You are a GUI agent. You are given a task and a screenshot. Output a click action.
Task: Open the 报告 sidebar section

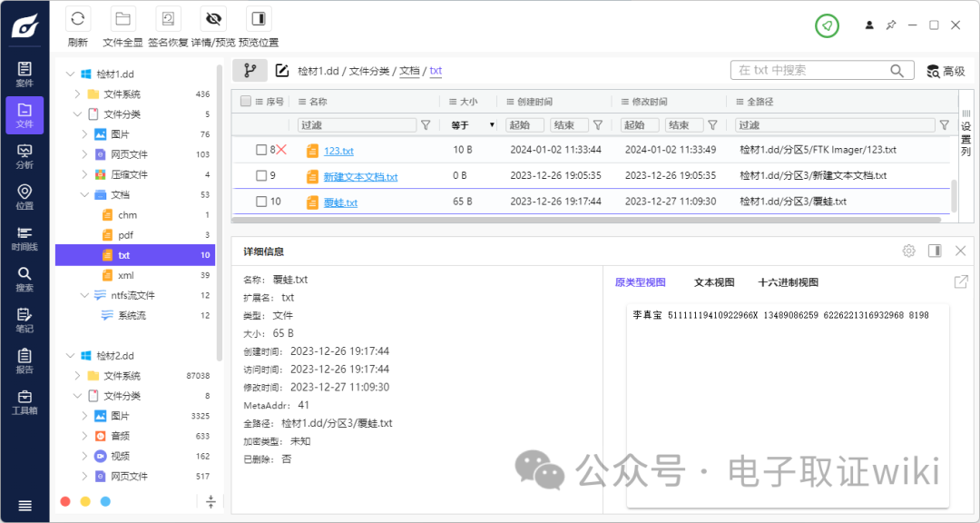click(x=24, y=361)
